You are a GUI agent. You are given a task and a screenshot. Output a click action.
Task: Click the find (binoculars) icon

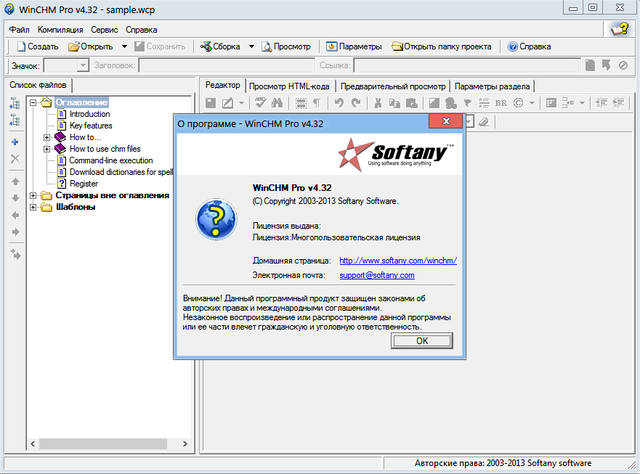[x=277, y=103]
